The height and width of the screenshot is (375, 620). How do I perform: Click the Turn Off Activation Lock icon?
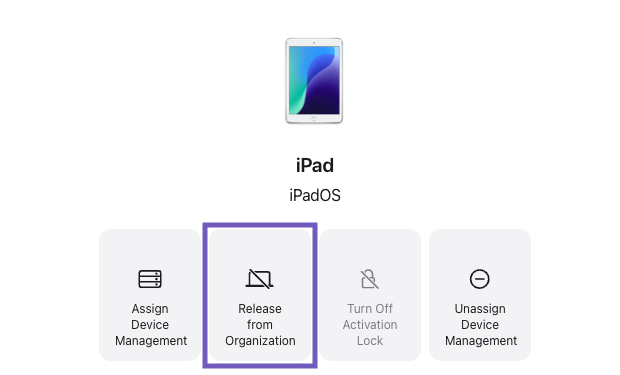370,279
